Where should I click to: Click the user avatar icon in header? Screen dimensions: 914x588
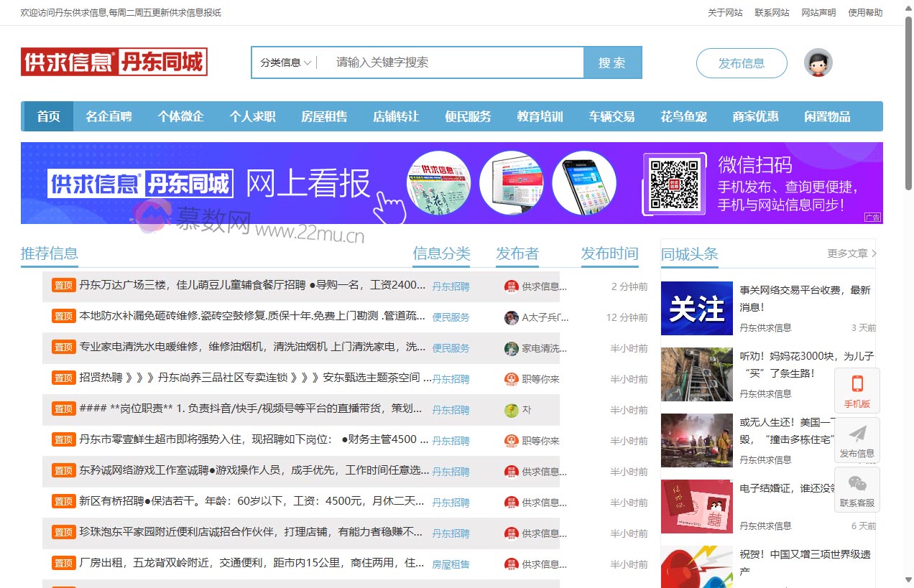pos(818,63)
